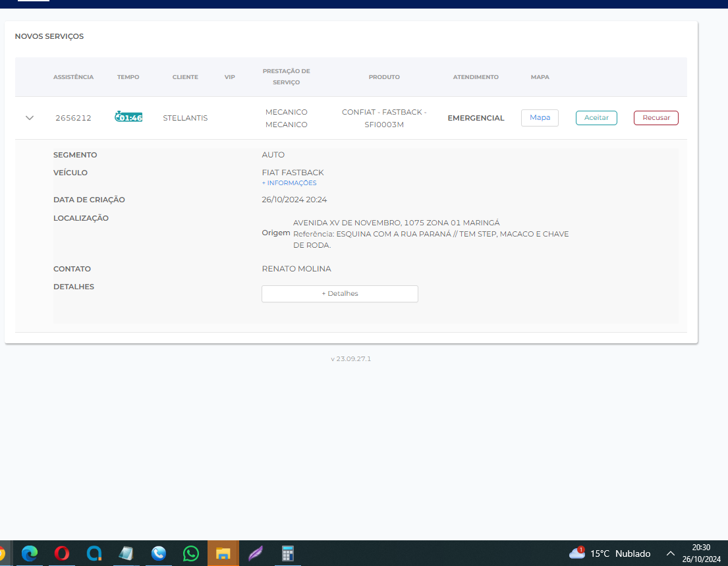The image size is (728, 566).
Task: Click the countdown timer badge 01:46
Action: tap(128, 117)
